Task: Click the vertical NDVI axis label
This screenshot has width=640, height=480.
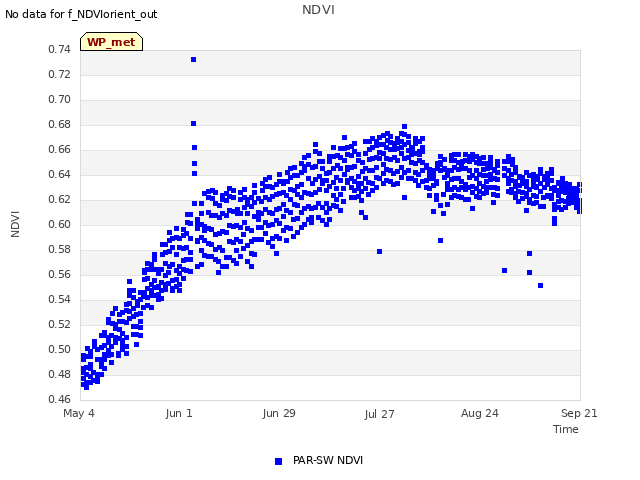Action: pos(15,224)
